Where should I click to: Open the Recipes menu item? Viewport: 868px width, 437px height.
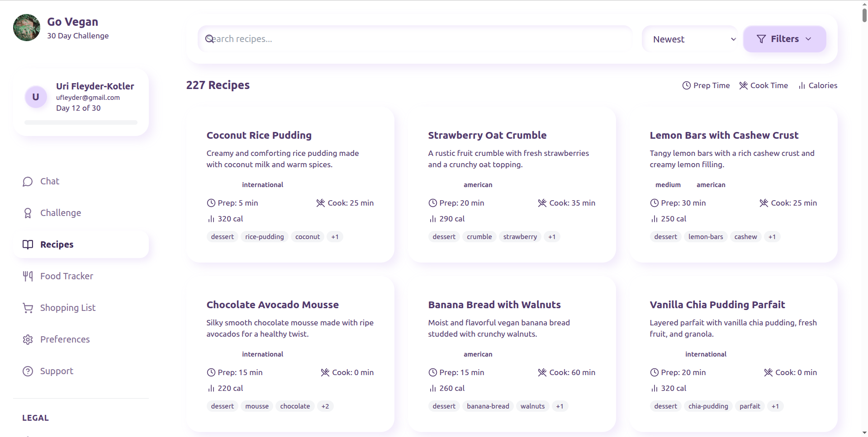[57, 244]
